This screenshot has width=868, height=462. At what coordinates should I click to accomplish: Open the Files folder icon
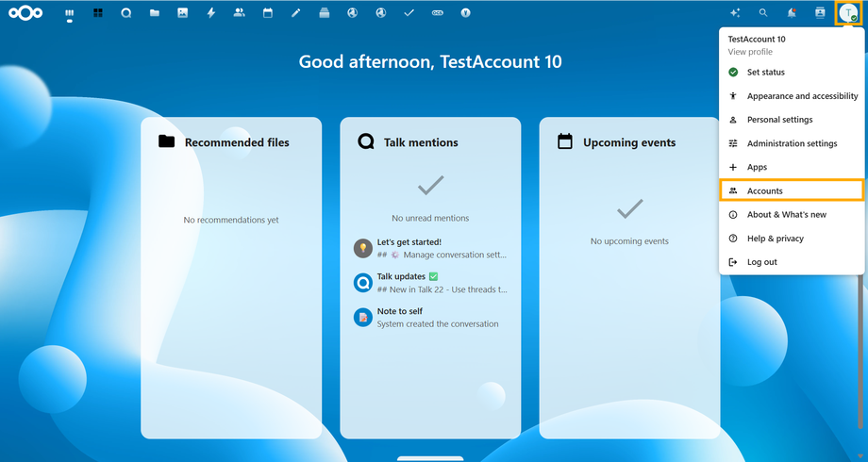[x=155, y=12]
